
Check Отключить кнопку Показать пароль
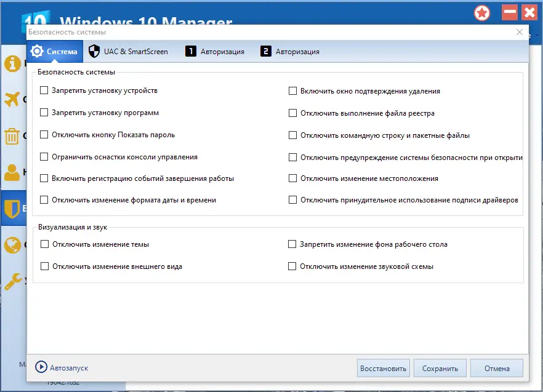click(x=44, y=135)
